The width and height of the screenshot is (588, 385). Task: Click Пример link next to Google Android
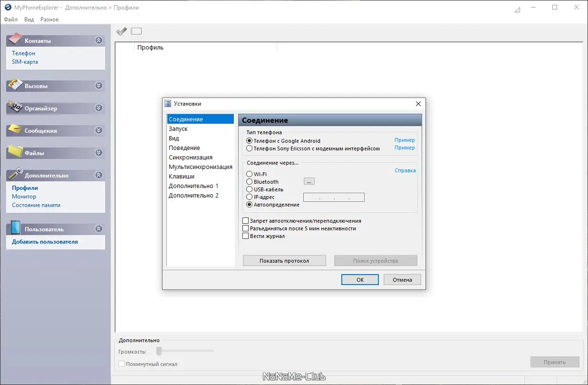(405, 140)
